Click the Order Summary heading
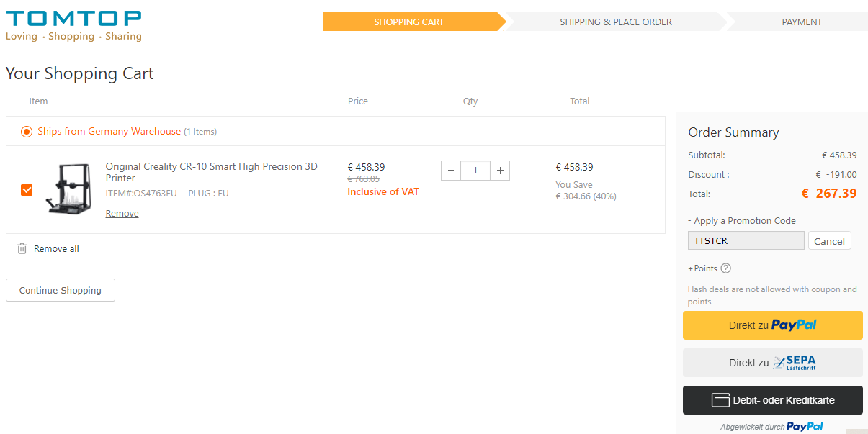868x434 pixels. point(733,132)
